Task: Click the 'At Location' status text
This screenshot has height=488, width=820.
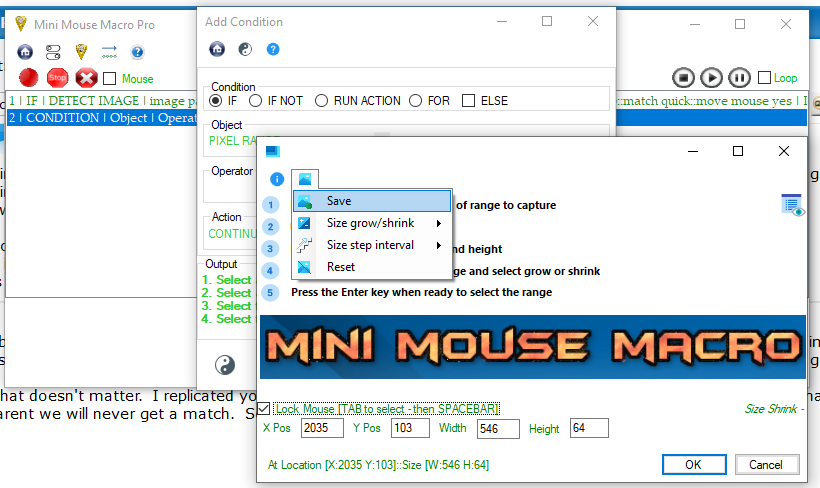Action: 378,464
